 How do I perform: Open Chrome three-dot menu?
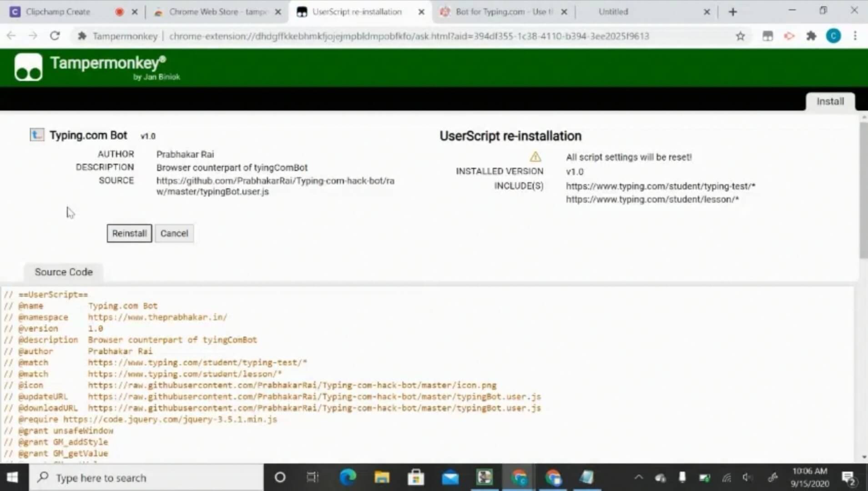coord(855,36)
